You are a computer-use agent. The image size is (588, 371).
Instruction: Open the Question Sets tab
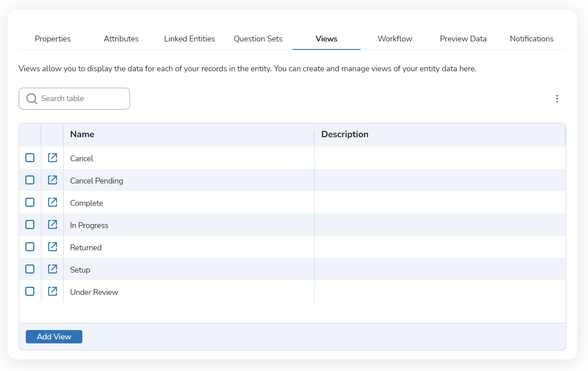258,39
